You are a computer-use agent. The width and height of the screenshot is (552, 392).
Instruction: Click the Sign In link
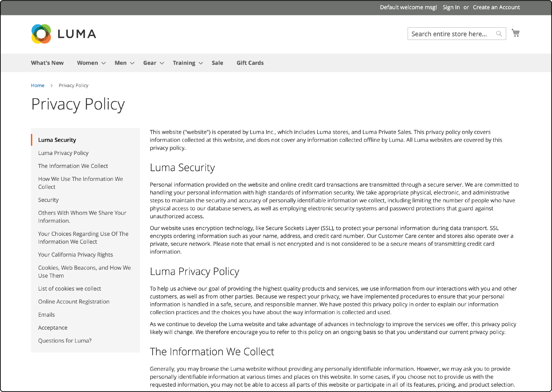point(451,7)
